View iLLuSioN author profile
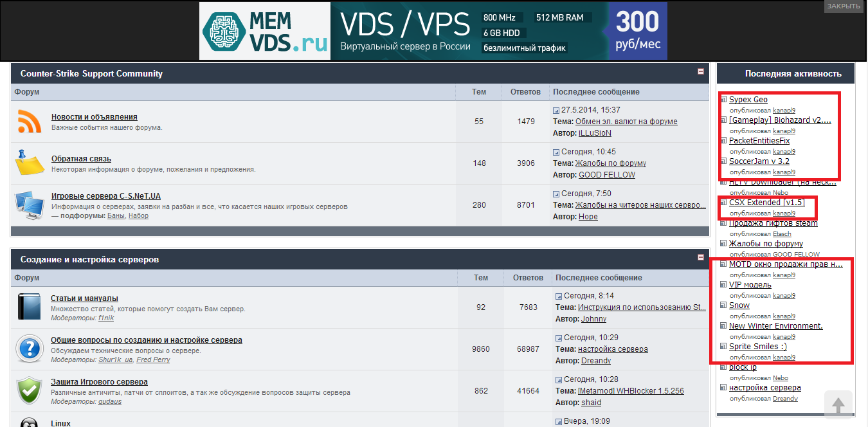Screen dimensions: 868x427 (595, 133)
